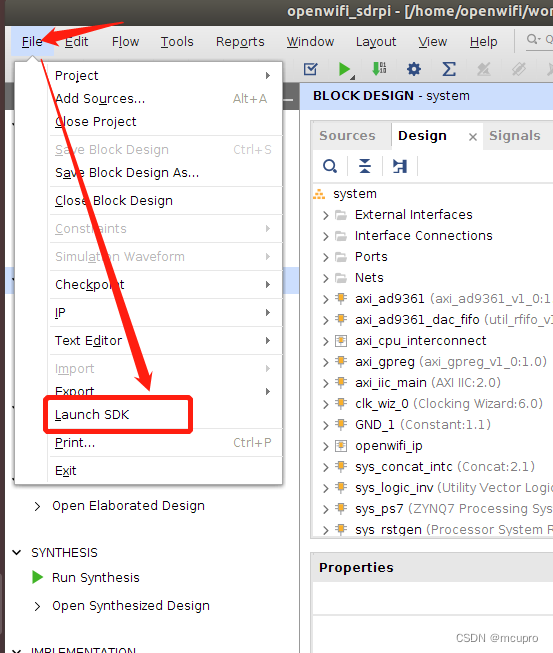Click the validate design checkmark icon
The width and height of the screenshot is (553, 653).
311,69
